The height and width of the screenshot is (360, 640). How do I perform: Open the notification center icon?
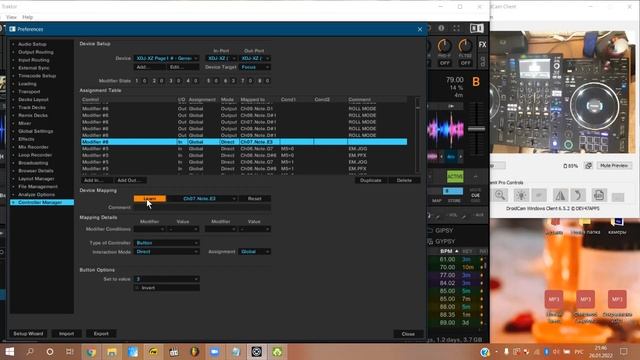(x=624, y=352)
